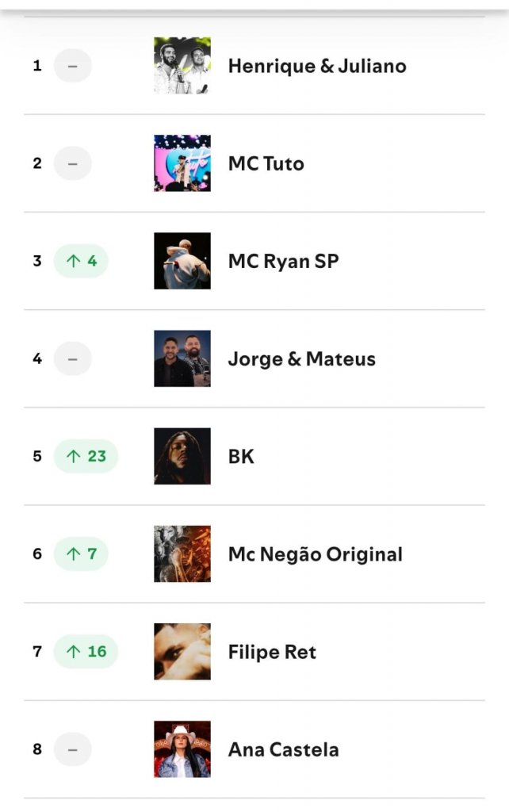Select the BK artist thumbnail
The width and height of the screenshot is (509, 812).
[x=182, y=456]
